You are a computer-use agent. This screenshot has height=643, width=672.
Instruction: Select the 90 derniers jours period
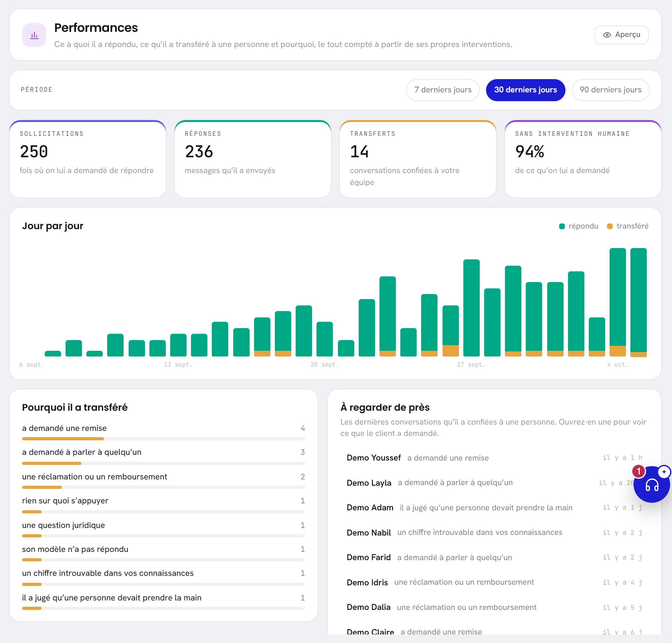[x=610, y=90]
